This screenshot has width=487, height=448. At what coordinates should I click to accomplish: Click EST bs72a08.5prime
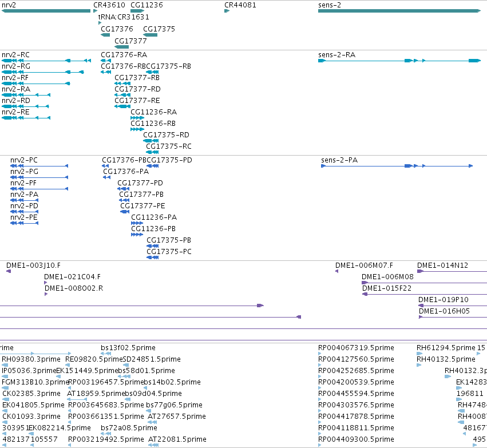point(129,428)
